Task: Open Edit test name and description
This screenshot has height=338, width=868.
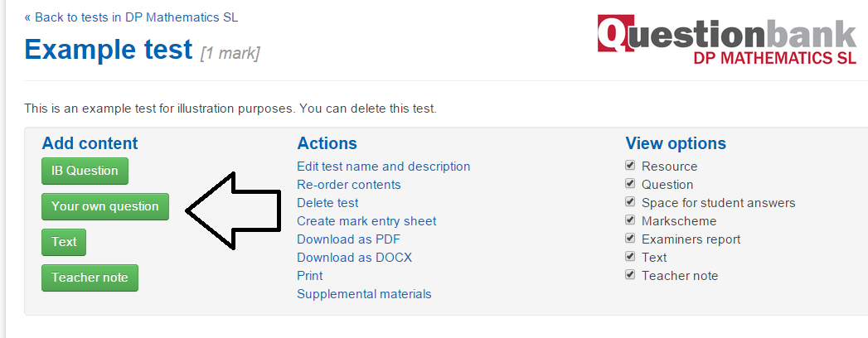Action: [x=384, y=167]
